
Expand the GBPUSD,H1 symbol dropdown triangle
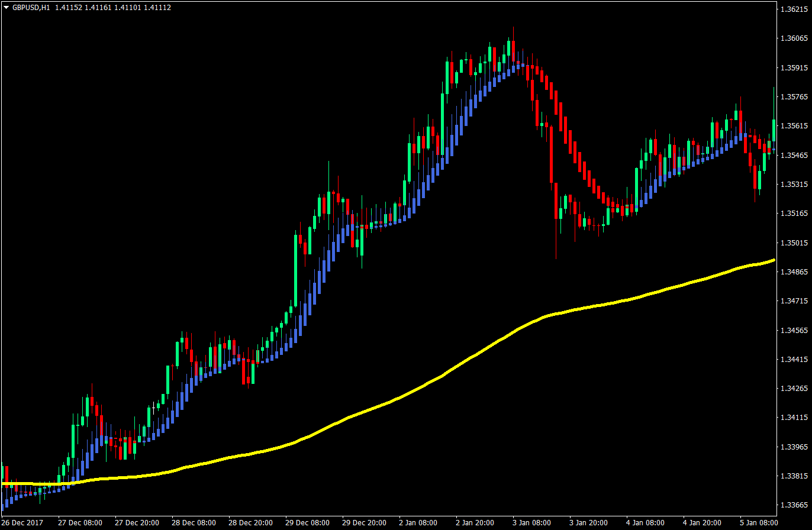pyautogui.click(x=6, y=8)
